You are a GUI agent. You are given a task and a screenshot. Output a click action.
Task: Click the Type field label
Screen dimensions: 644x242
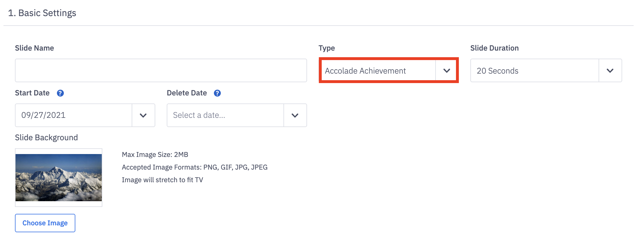pyautogui.click(x=327, y=48)
